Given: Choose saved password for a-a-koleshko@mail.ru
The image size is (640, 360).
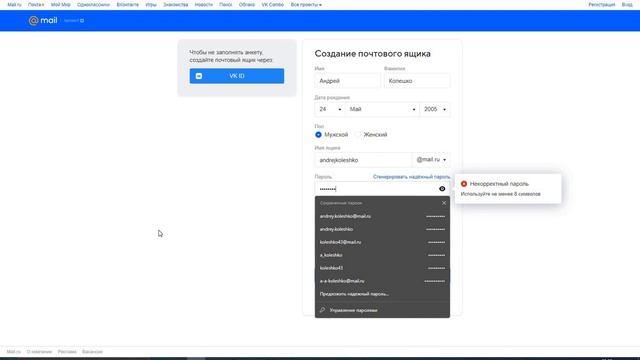Looking at the screenshot, I should point(382,281).
